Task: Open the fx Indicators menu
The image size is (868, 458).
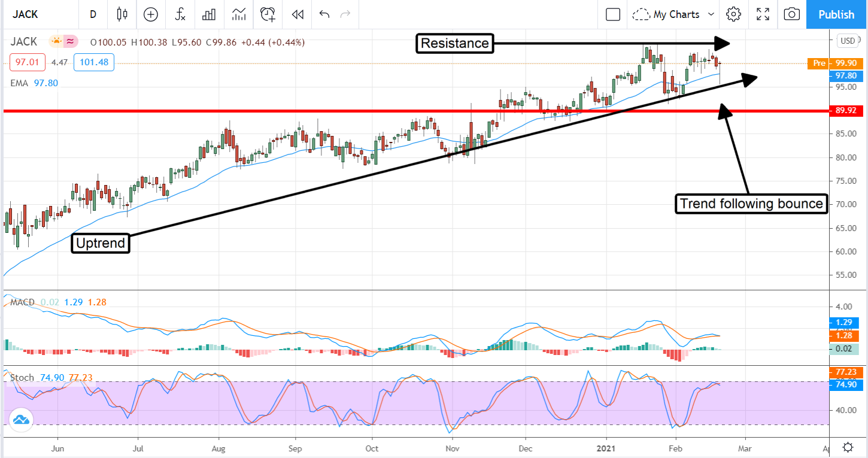Action: pos(180,14)
